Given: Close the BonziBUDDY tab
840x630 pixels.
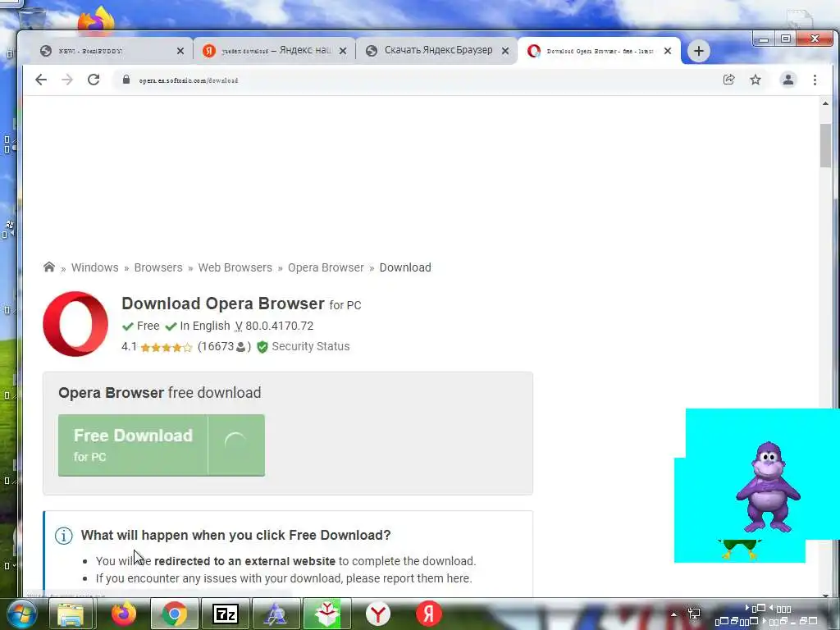Looking at the screenshot, I should click(x=180, y=51).
